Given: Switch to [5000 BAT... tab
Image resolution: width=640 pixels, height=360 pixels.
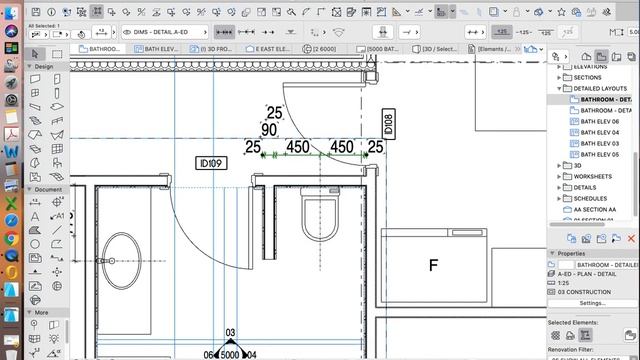Looking at the screenshot, I should pyautogui.click(x=378, y=49).
